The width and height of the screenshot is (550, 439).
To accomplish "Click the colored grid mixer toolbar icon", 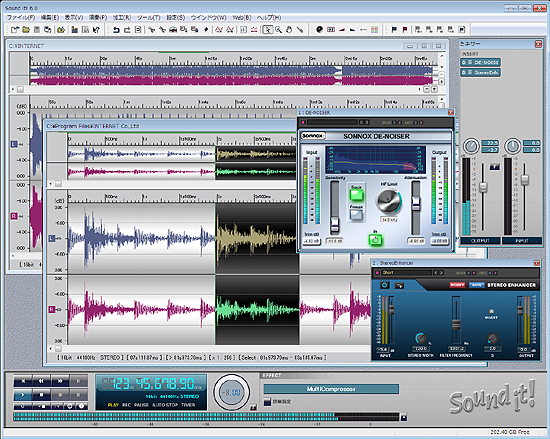I will pyautogui.click(x=375, y=30).
